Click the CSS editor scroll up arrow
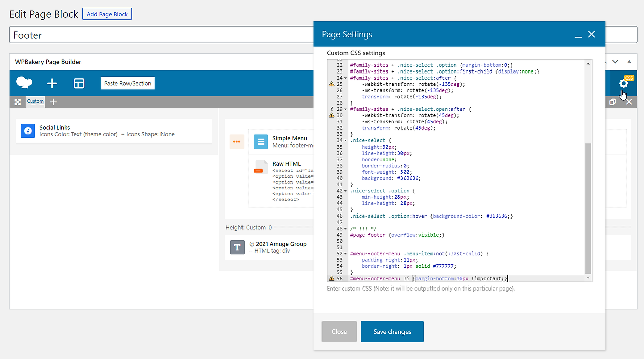This screenshot has width=644, height=359. pos(588,63)
